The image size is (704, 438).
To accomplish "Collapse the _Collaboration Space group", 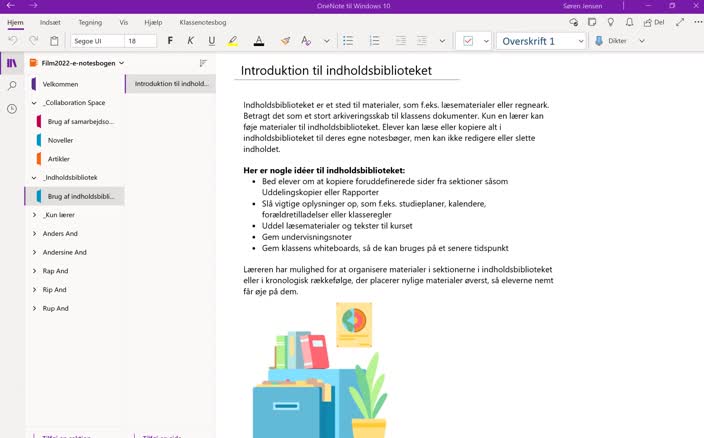I will pos(34,103).
